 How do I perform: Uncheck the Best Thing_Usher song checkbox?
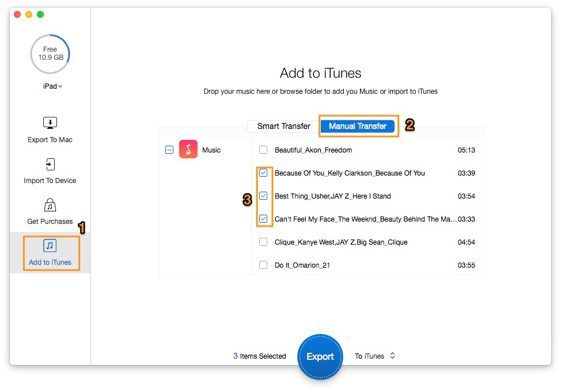click(263, 196)
